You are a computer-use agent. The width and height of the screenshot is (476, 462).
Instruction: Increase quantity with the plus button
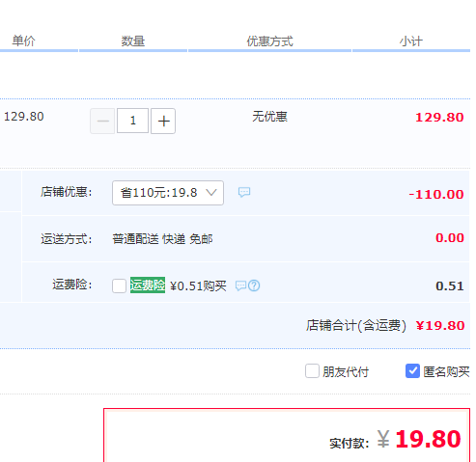click(163, 121)
